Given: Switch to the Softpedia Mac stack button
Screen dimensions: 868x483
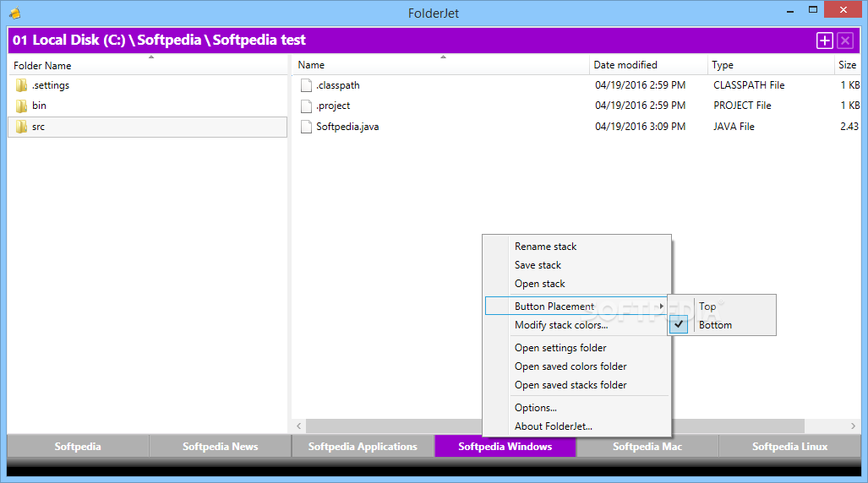Looking at the screenshot, I should (647, 446).
